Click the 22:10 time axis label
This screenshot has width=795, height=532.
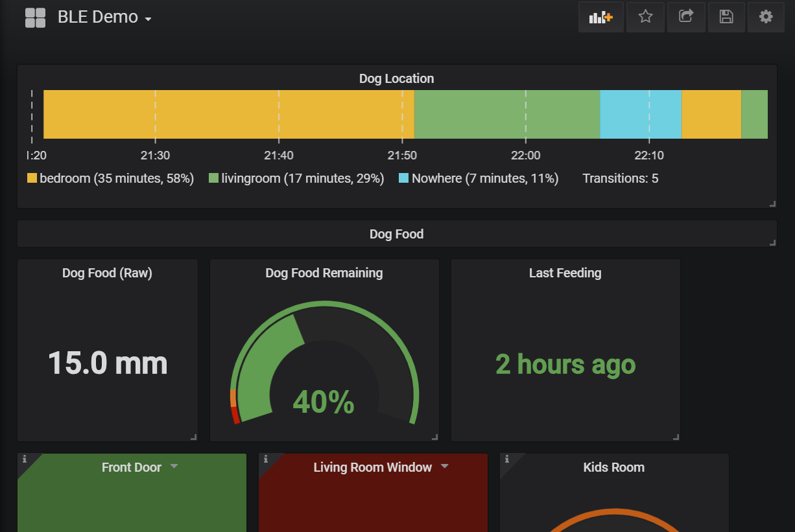point(649,156)
